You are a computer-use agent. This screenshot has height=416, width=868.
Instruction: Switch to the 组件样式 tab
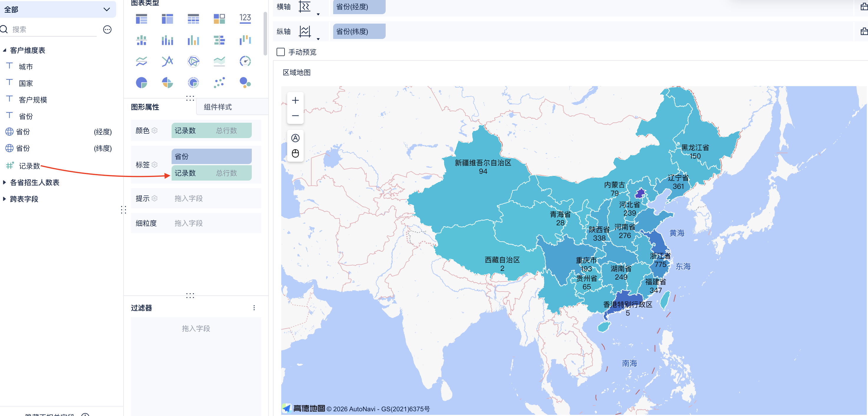218,107
